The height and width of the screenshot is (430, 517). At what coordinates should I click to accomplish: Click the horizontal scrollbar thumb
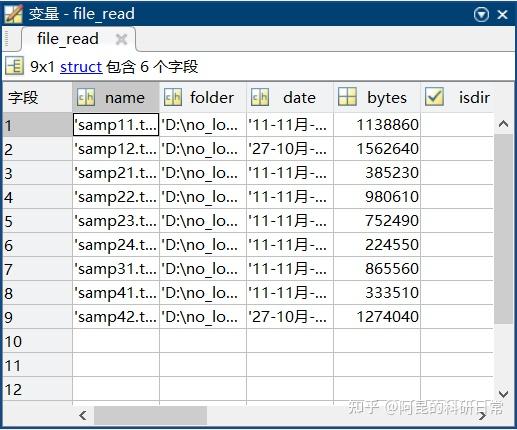pos(150,415)
